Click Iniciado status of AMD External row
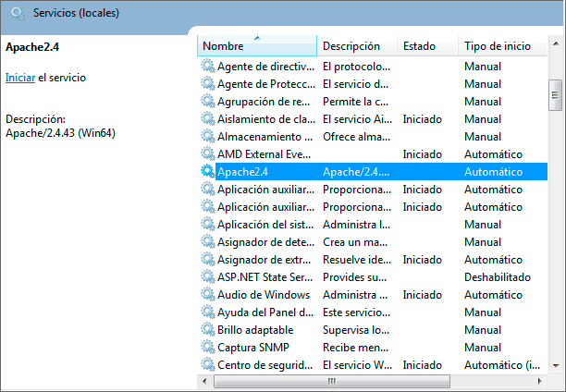 [x=423, y=154]
